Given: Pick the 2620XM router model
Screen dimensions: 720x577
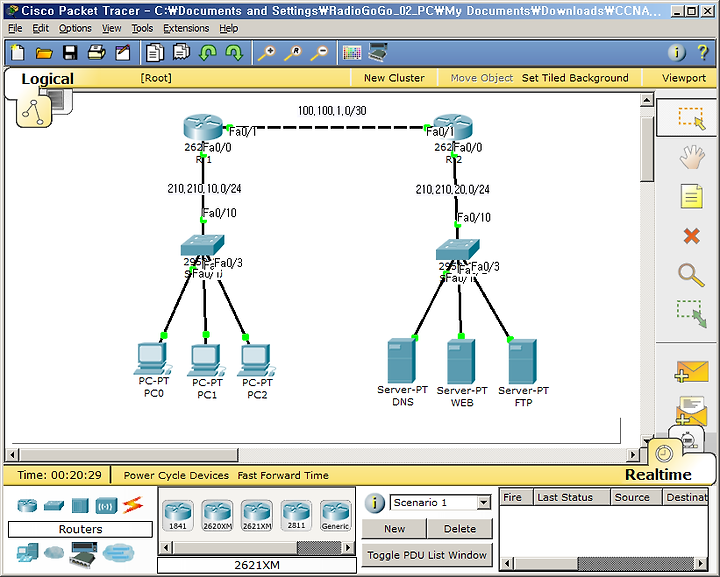Looking at the screenshot, I should 217,515.
